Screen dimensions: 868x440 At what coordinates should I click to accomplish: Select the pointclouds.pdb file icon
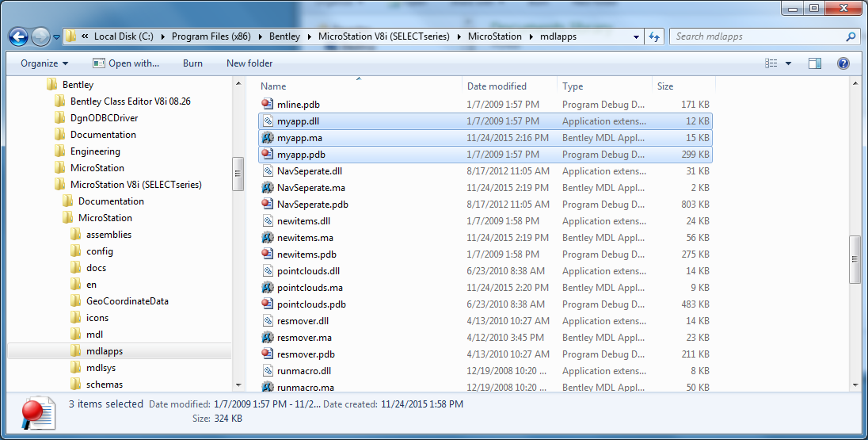pos(268,304)
